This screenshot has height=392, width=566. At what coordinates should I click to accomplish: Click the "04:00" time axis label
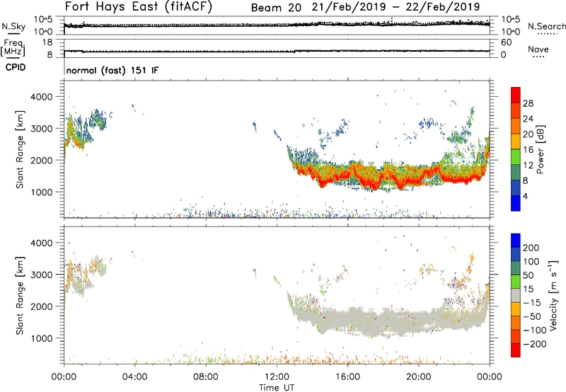(134, 377)
